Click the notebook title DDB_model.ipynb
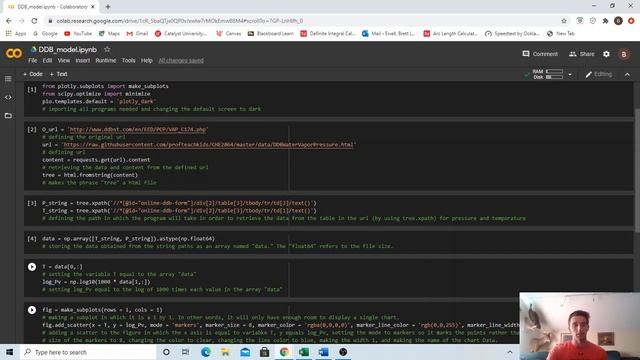Viewport: 640px width, 360px height. click(67, 49)
